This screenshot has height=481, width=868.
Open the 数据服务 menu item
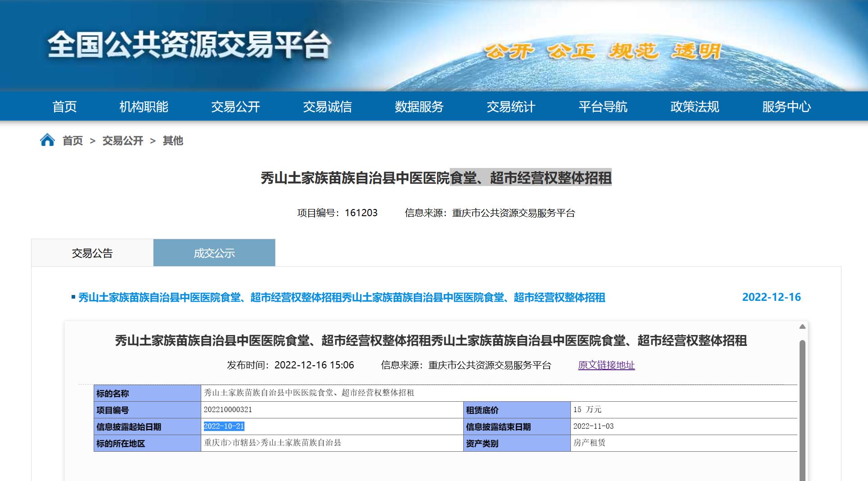pyautogui.click(x=419, y=107)
